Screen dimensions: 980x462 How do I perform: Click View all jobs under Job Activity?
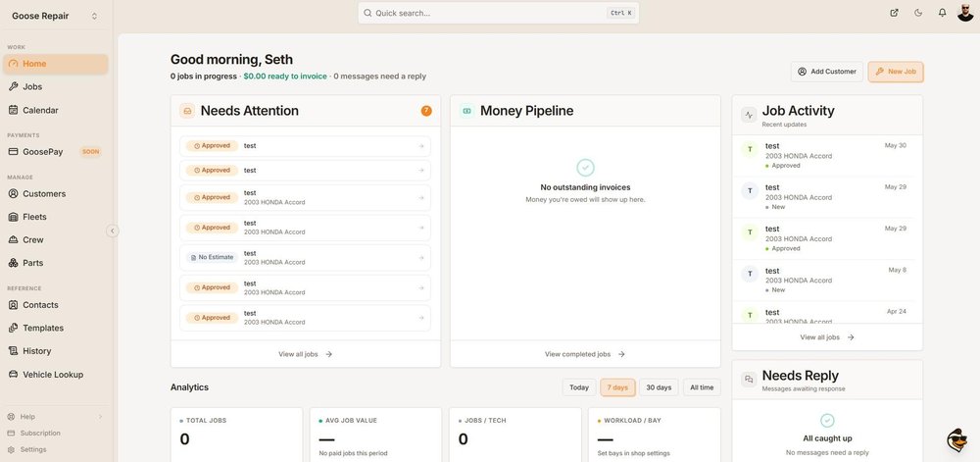(x=827, y=337)
